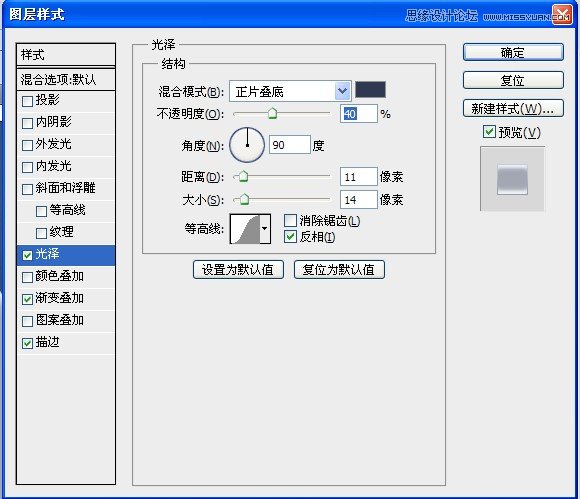Open the 混合模式 正片叠底 dropdown
Screen dimensions: 580x499
click(290, 91)
